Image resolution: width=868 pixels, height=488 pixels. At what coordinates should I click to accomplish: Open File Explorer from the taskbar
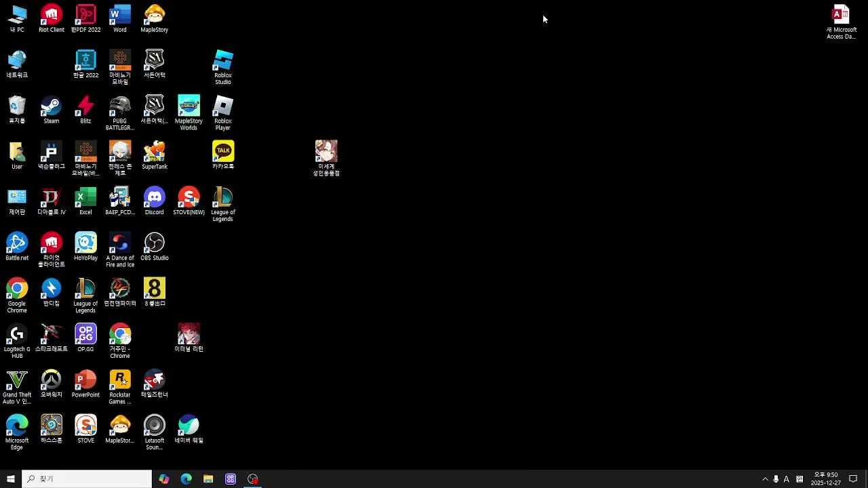(x=208, y=479)
